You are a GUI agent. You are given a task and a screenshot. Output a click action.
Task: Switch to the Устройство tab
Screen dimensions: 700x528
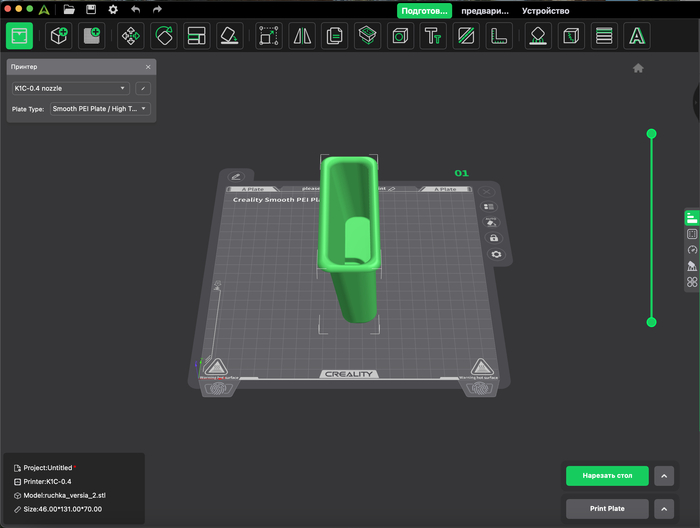click(545, 11)
